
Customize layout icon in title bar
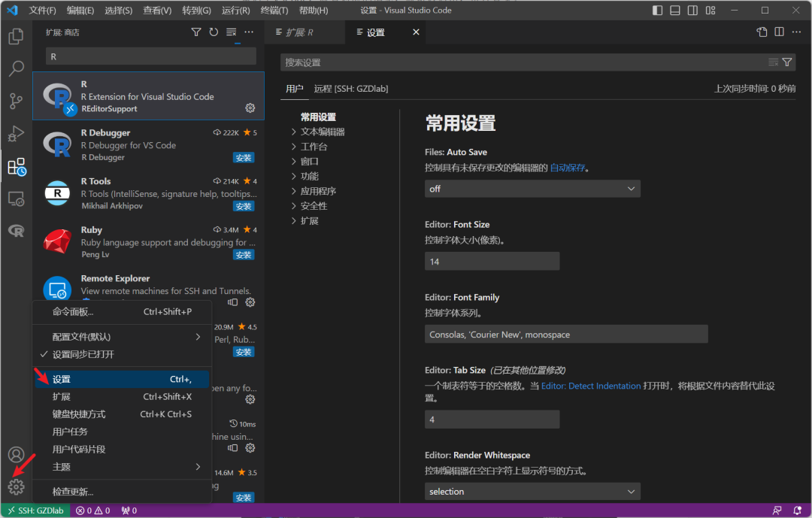point(710,11)
